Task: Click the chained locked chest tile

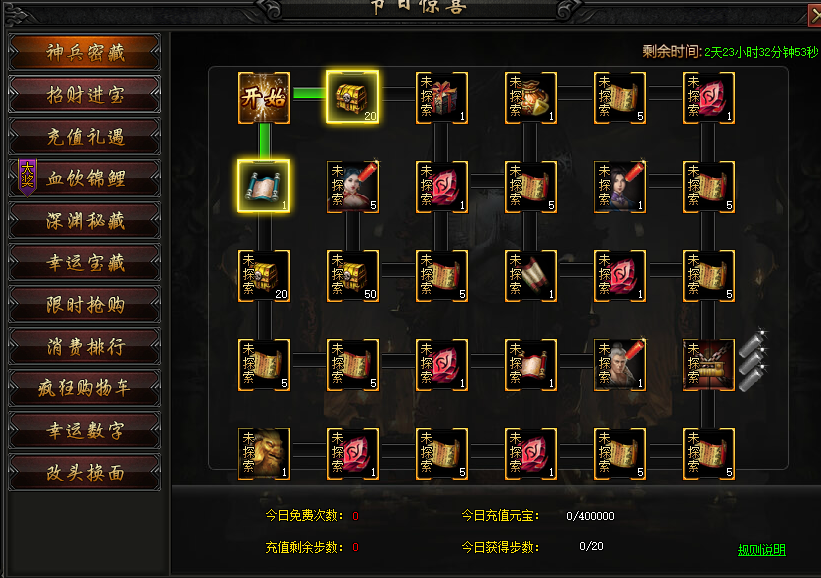Action: click(x=709, y=365)
